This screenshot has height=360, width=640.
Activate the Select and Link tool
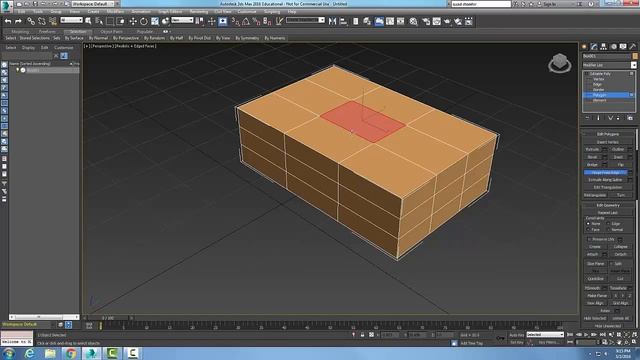pos(31,21)
